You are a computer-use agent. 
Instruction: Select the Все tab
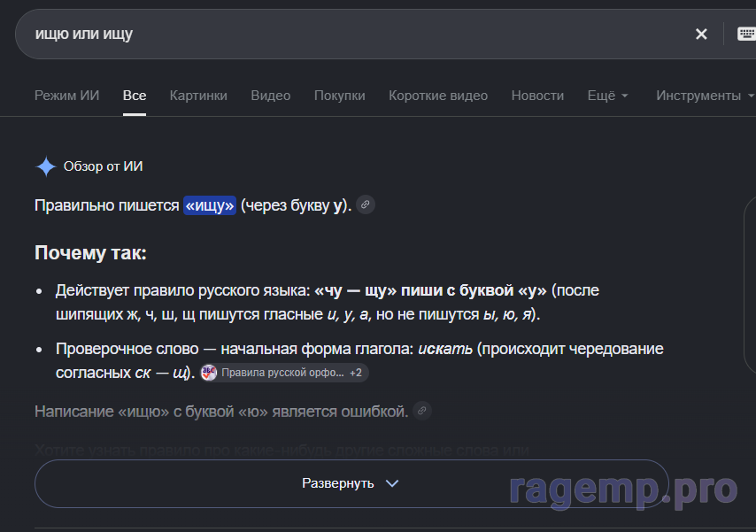pyautogui.click(x=135, y=96)
